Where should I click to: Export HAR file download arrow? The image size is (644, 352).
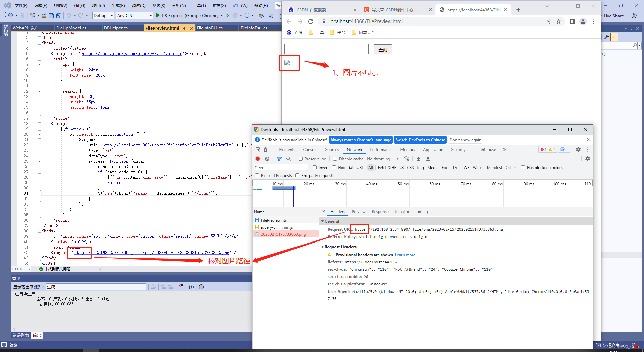pyautogui.click(x=428, y=159)
